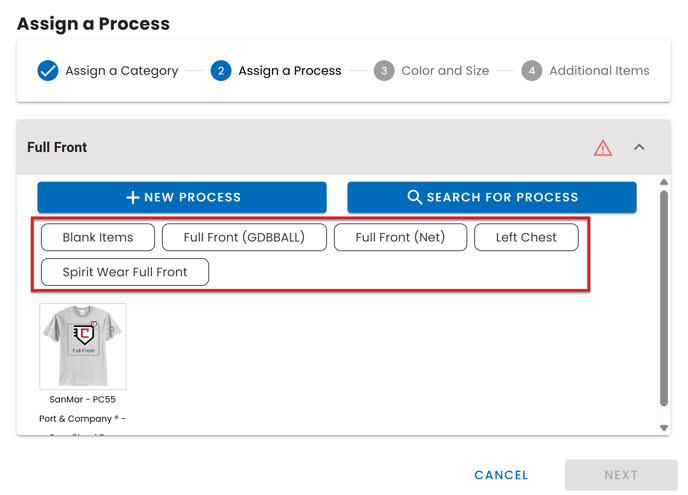Screen dimensions: 688x495
Task: Click the completed step one checkmark icon
Action: click(48, 71)
